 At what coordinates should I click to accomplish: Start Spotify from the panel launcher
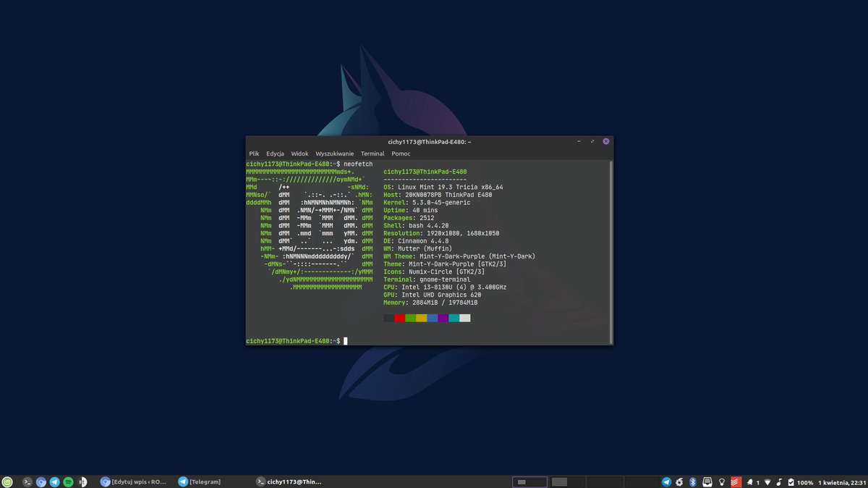(x=69, y=481)
